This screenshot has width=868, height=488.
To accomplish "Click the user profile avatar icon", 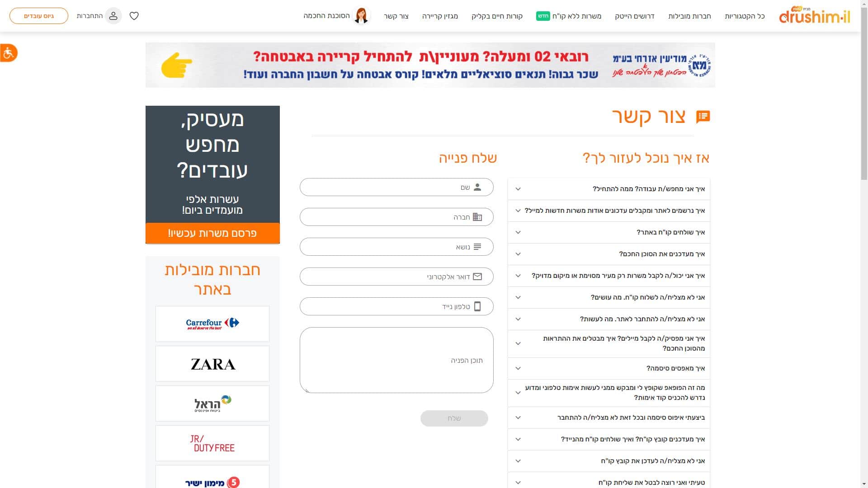I will [x=113, y=16].
